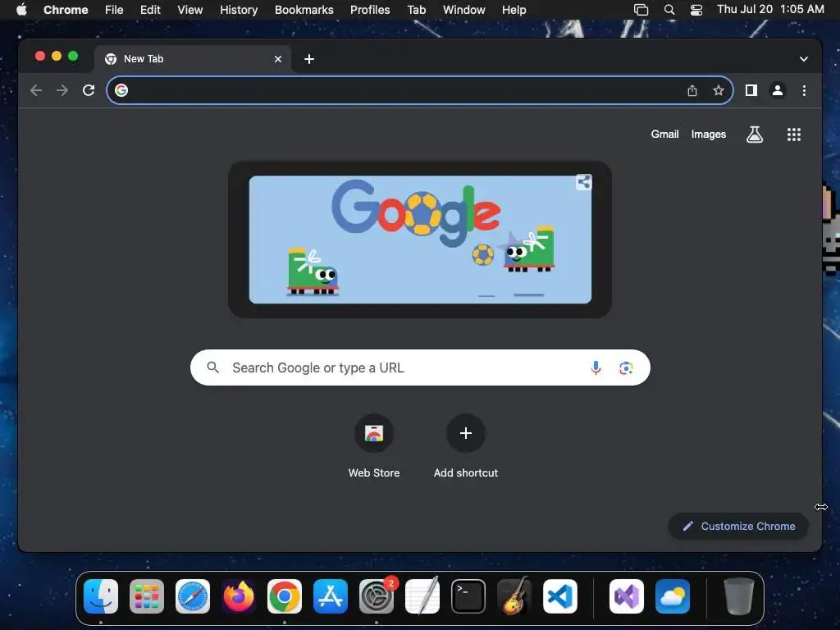Viewport: 840px width, 630px height.
Task: Launch Terminal from the dock
Action: pos(468,596)
